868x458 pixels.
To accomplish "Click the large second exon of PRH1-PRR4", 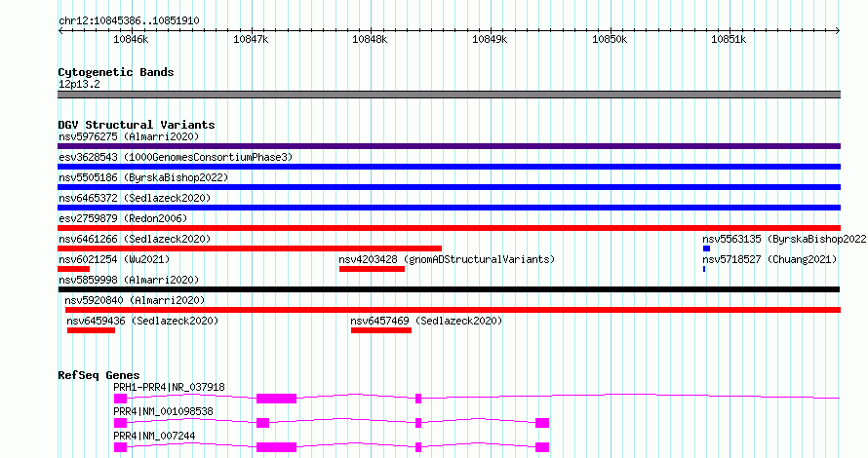I will pyautogui.click(x=277, y=399).
